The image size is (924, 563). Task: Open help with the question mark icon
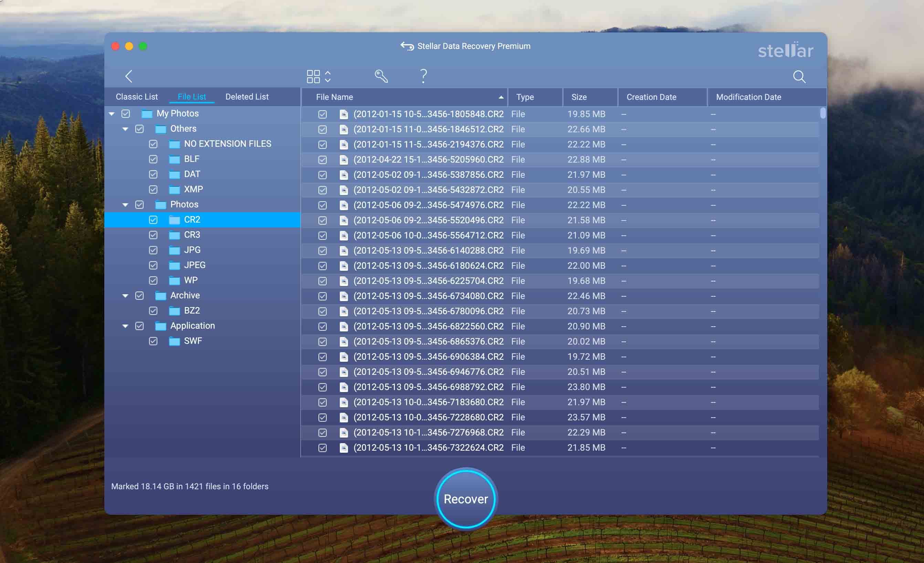coord(423,76)
